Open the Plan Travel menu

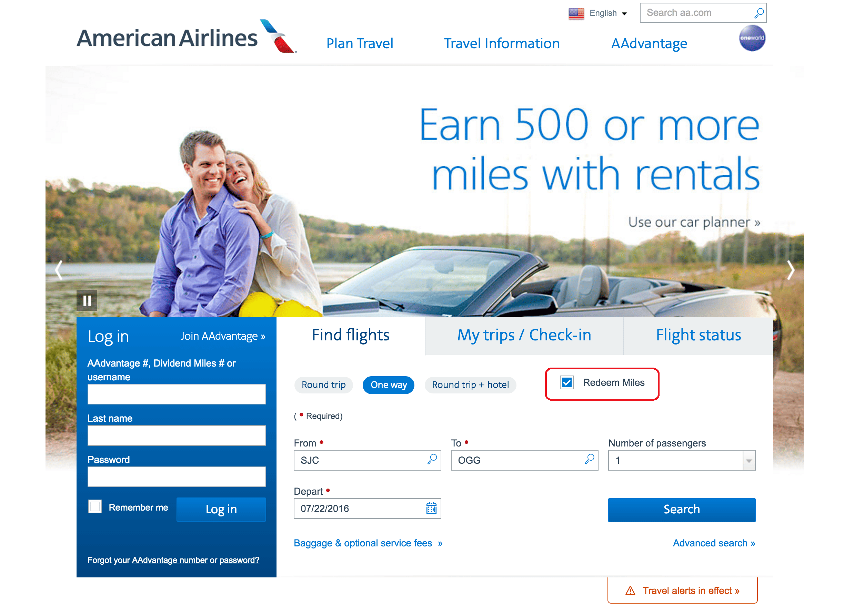[x=360, y=43]
